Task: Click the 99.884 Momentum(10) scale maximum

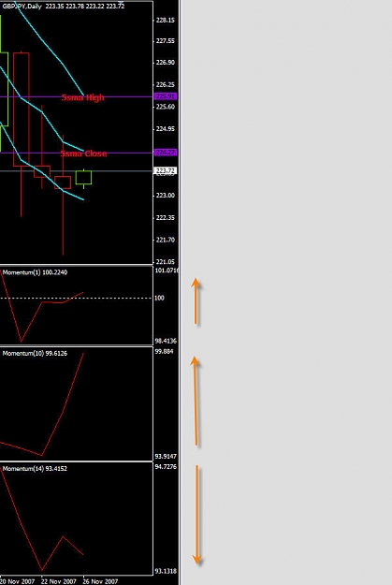Action: [x=164, y=351]
